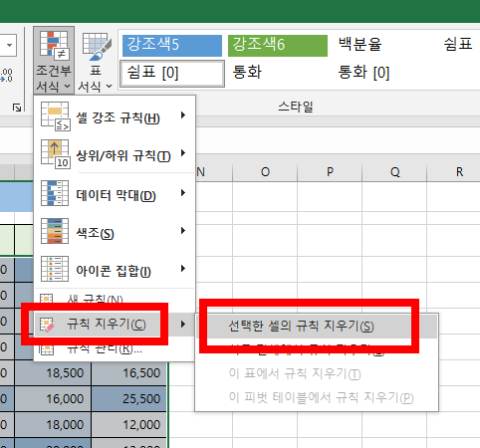The width and height of the screenshot is (480, 448).
Task: Expand 상위/하위 규칙 submenu arrow
Action: pyautogui.click(x=183, y=153)
